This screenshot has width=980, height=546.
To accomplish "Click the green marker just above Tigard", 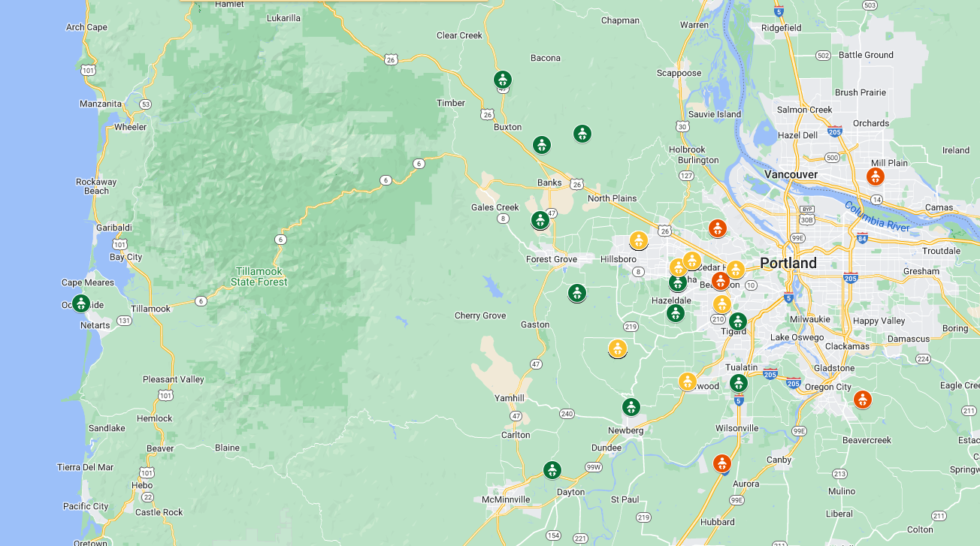I will pyautogui.click(x=737, y=321).
